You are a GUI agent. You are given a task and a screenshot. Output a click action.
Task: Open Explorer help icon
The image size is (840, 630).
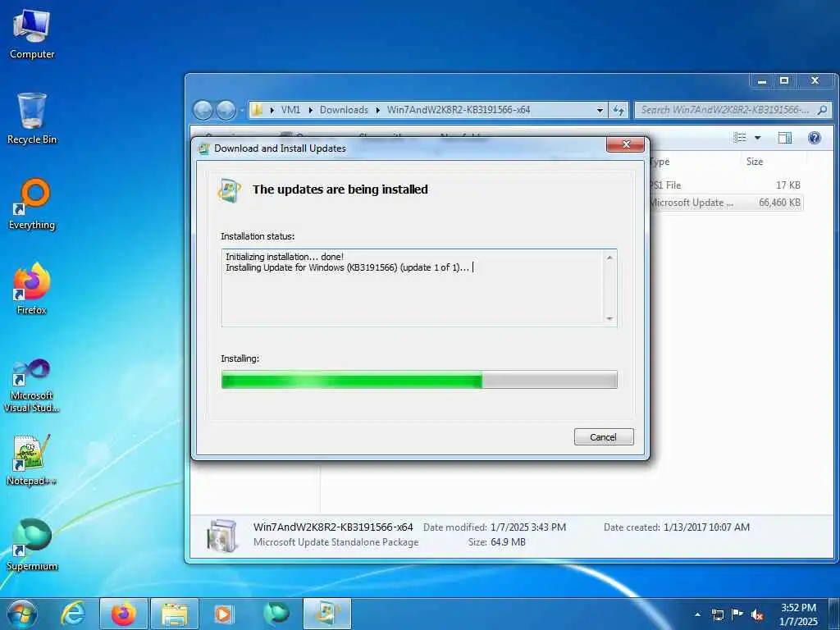tap(815, 138)
